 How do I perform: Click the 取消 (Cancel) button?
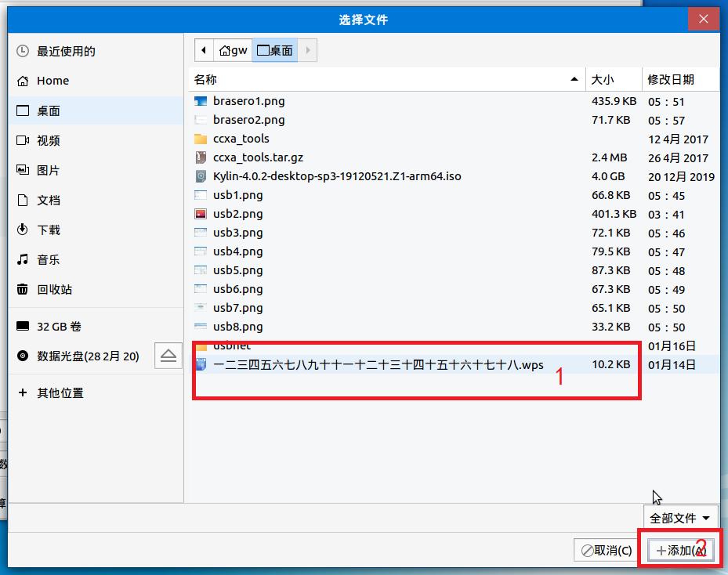607,550
